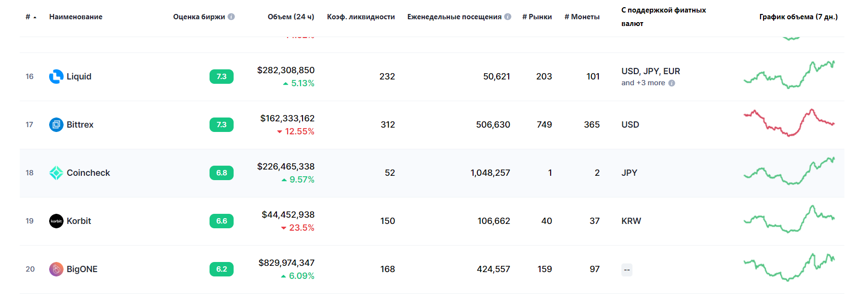Screen dimensions: 868x301
Task: Open the Liquid exchange link
Action: pyautogui.click(x=79, y=77)
